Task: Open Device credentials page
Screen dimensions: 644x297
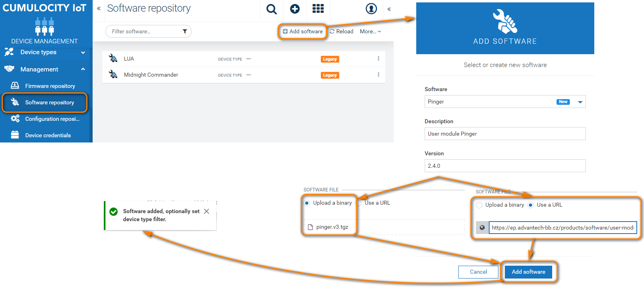Action: pos(48,135)
